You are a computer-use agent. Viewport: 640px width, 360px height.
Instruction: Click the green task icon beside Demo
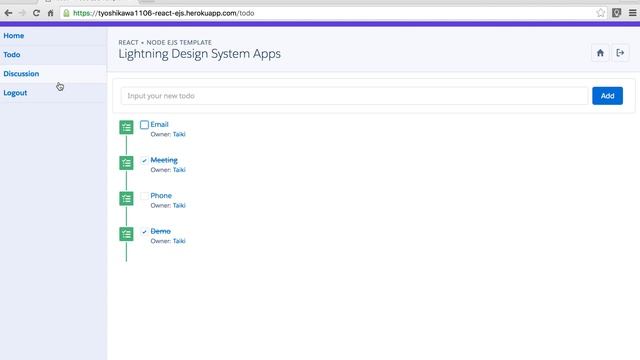pyautogui.click(x=127, y=234)
